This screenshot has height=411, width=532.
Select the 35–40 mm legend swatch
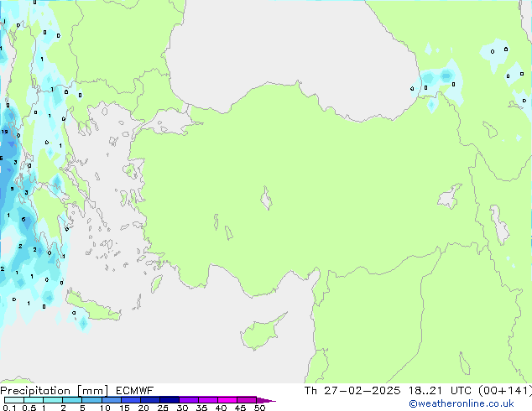(208, 400)
